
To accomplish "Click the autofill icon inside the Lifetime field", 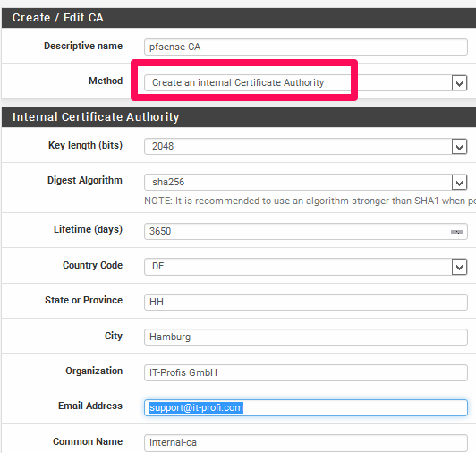I will coord(456,232).
